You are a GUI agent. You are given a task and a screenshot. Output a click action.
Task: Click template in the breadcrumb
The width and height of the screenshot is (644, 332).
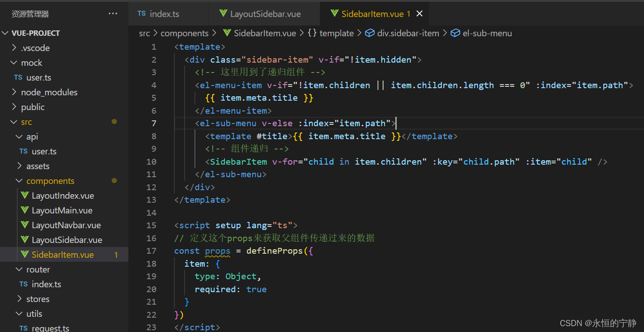pyautogui.click(x=337, y=33)
